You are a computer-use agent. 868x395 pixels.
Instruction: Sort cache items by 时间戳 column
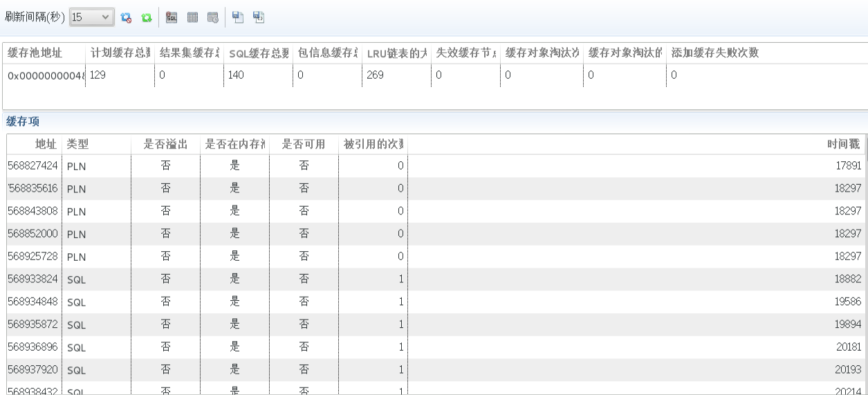click(844, 144)
